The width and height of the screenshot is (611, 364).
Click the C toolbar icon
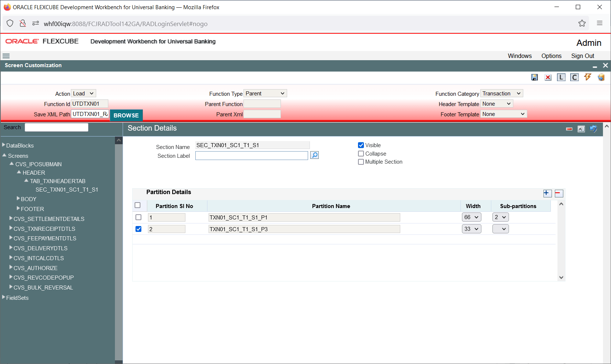click(x=574, y=77)
